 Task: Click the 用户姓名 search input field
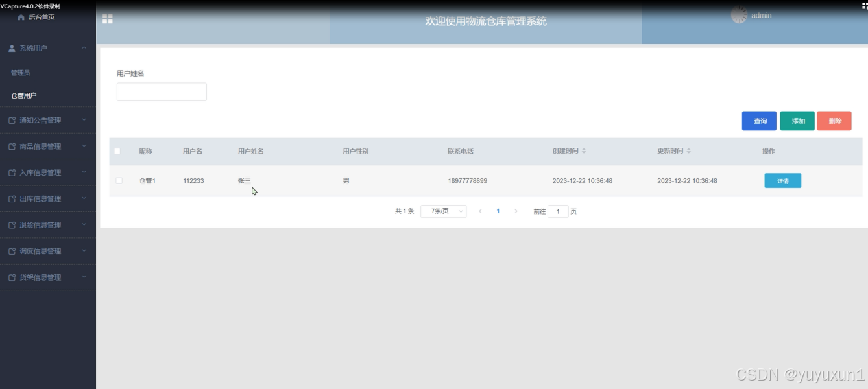click(161, 91)
